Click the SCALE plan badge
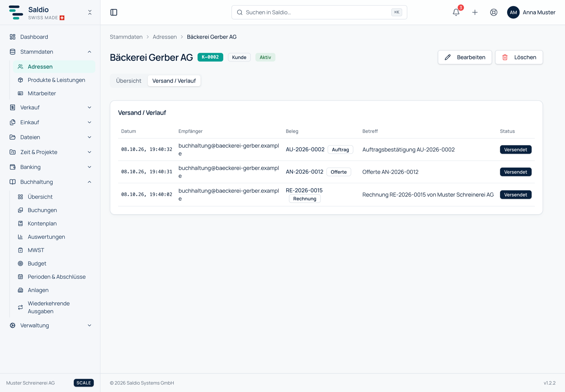565x392 pixels. tap(84, 383)
